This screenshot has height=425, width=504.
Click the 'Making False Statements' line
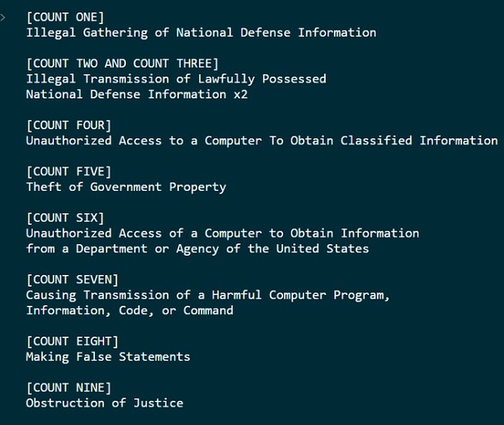point(108,357)
